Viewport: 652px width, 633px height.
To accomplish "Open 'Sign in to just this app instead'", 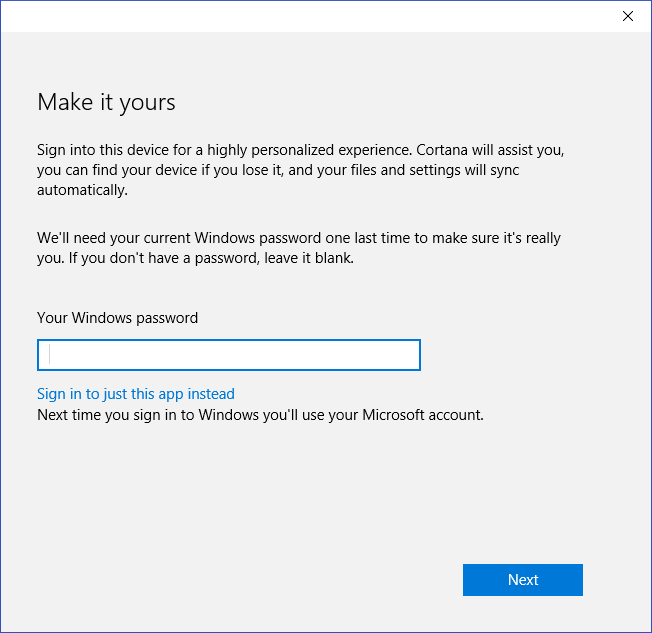I will (136, 394).
